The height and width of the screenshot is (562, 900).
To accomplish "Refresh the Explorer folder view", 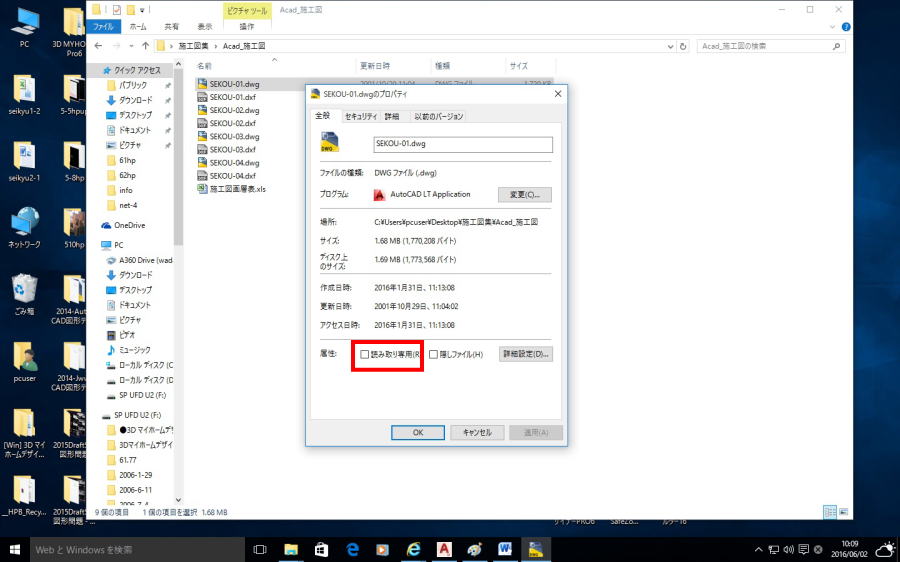I will click(x=683, y=46).
